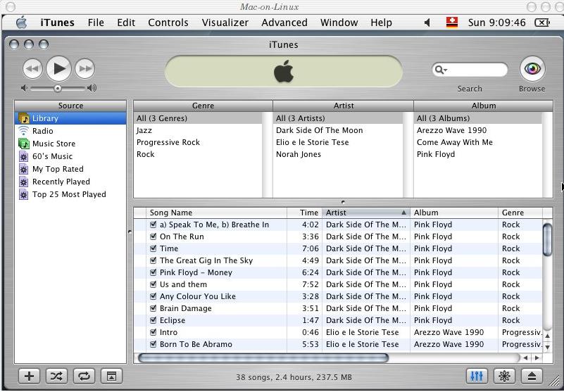This screenshot has height=392, width=564.
Task: Uncheck the song "Us and them"
Action: 153,284
